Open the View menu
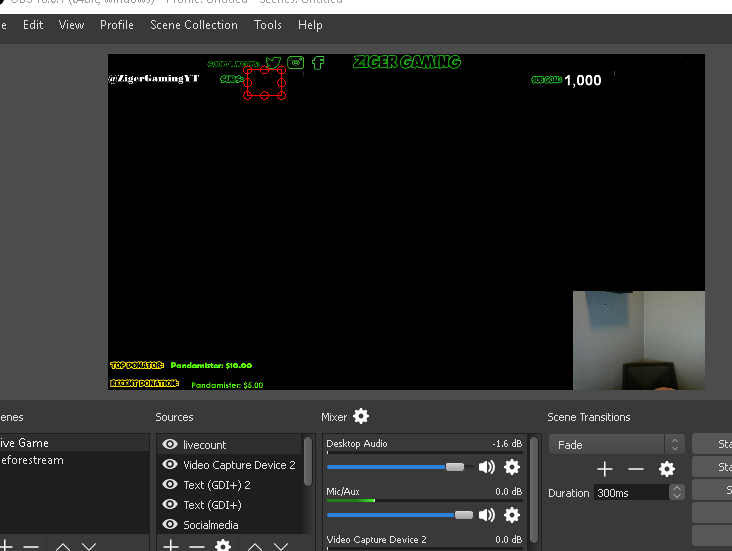Image resolution: width=732 pixels, height=551 pixels. point(71,25)
